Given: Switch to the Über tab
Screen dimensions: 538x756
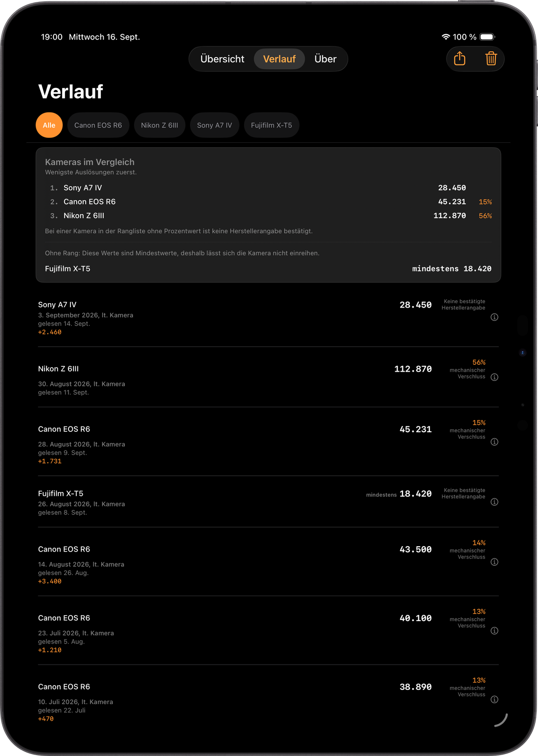Looking at the screenshot, I should pos(325,59).
